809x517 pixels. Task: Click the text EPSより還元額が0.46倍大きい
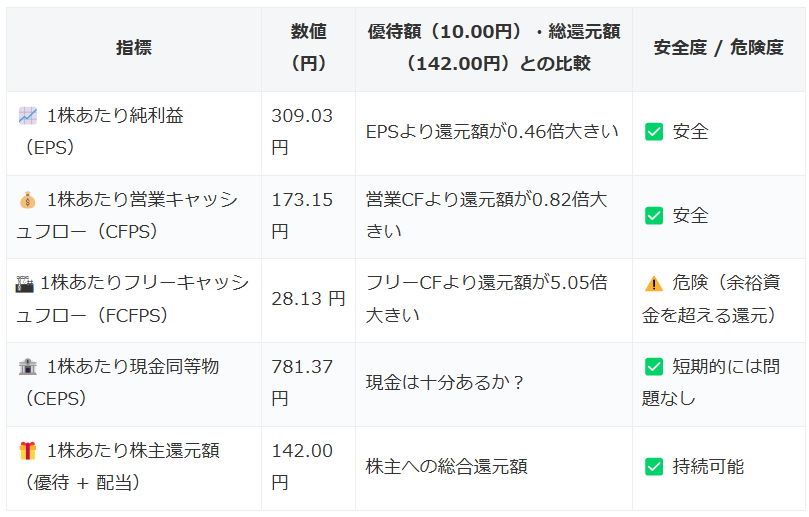coord(492,132)
